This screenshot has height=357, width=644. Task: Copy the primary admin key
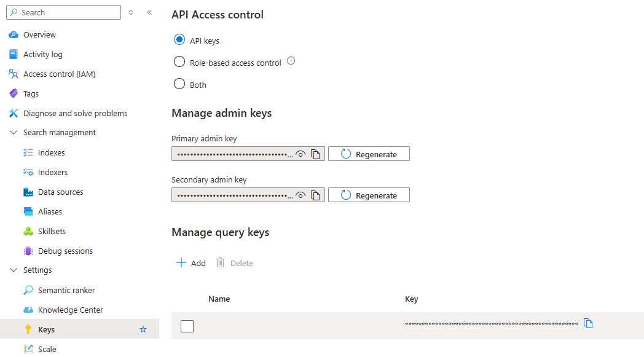tap(315, 154)
